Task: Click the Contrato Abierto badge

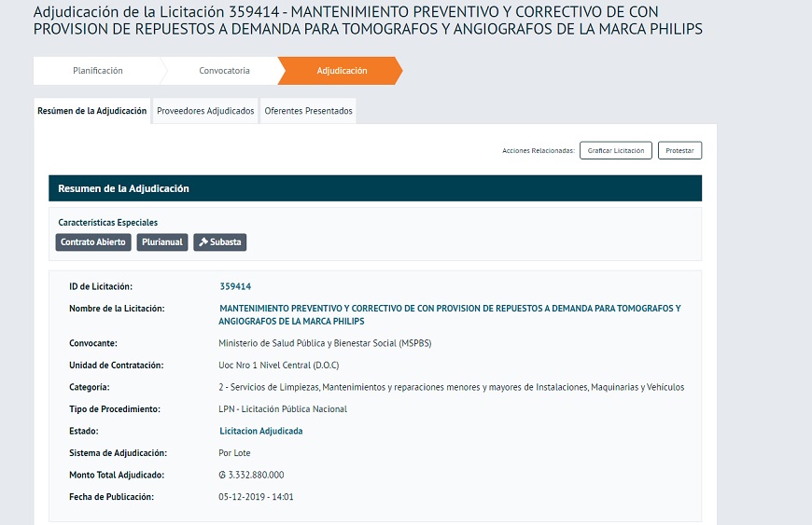Action: pos(92,242)
